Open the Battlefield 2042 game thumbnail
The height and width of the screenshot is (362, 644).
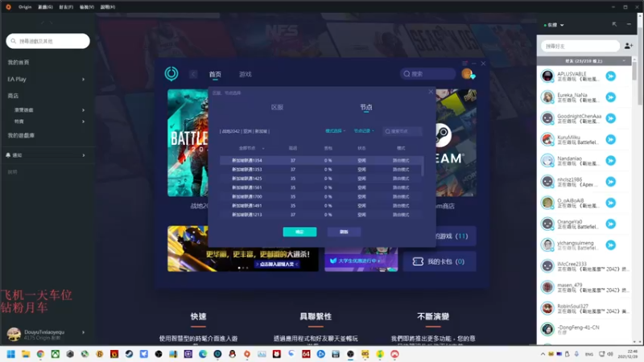[x=188, y=143]
